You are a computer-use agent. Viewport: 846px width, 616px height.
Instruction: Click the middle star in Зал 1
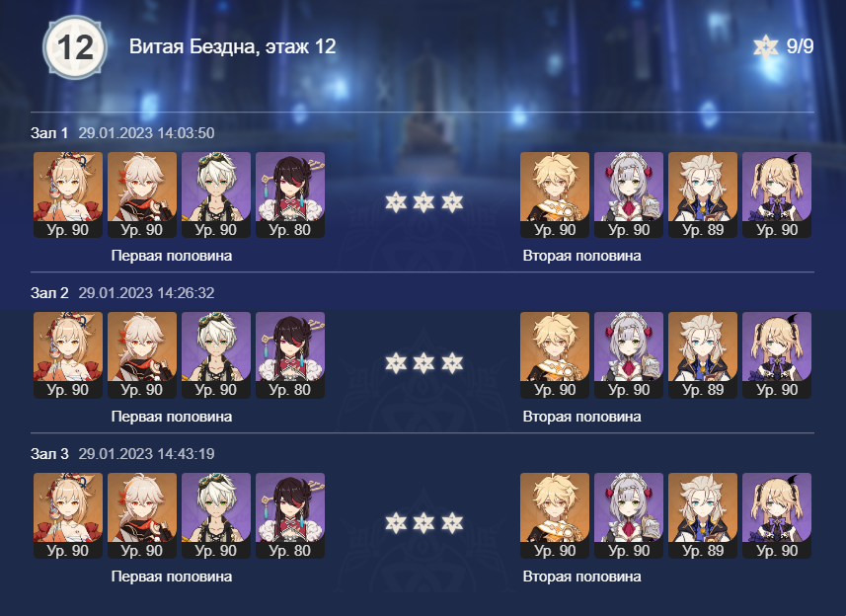pos(423,202)
